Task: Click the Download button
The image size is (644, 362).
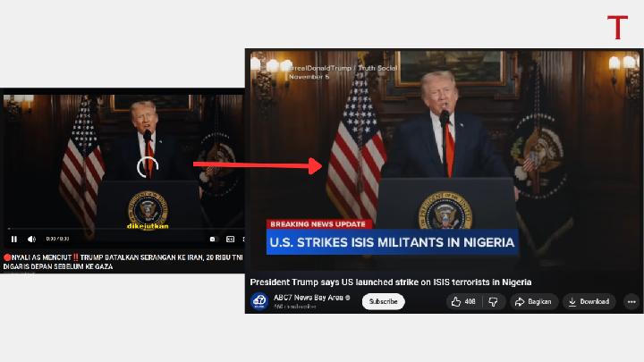Action: [x=589, y=301]
